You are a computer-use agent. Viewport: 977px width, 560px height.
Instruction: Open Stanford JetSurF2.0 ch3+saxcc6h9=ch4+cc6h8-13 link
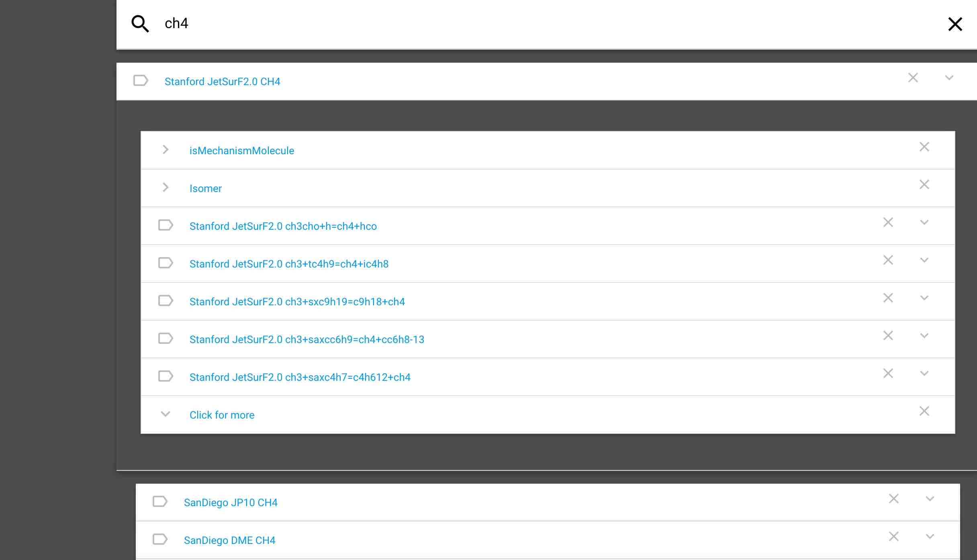point(307,339)
